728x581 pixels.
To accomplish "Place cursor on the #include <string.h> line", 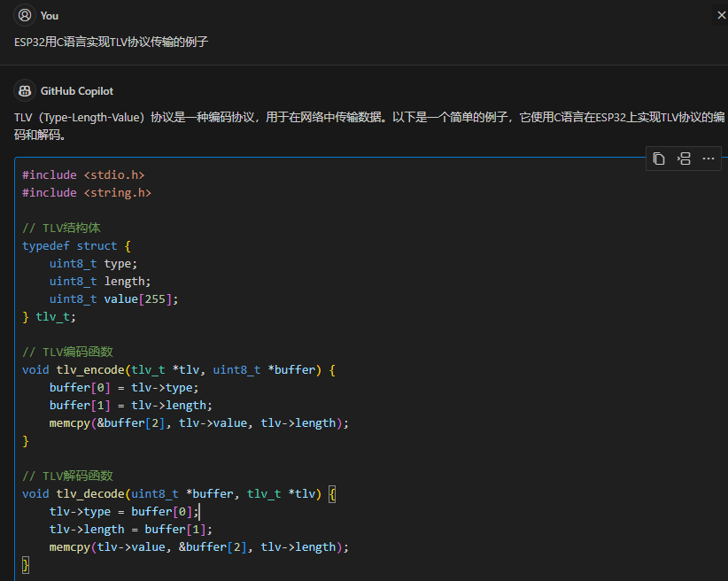I will (87, 193).
